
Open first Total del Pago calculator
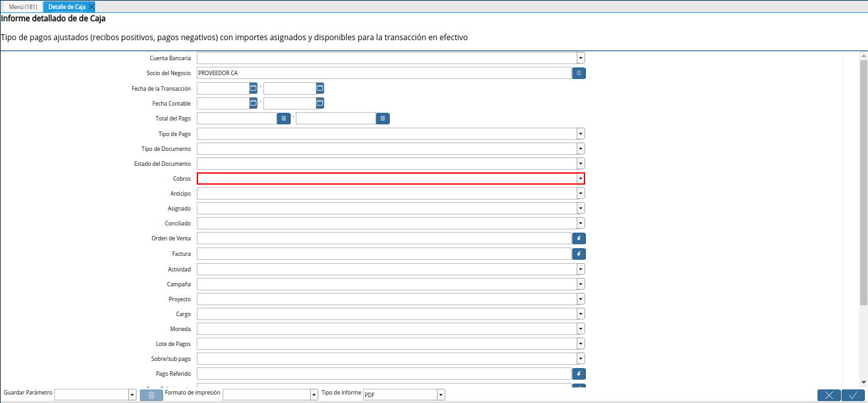pos(284,119)
